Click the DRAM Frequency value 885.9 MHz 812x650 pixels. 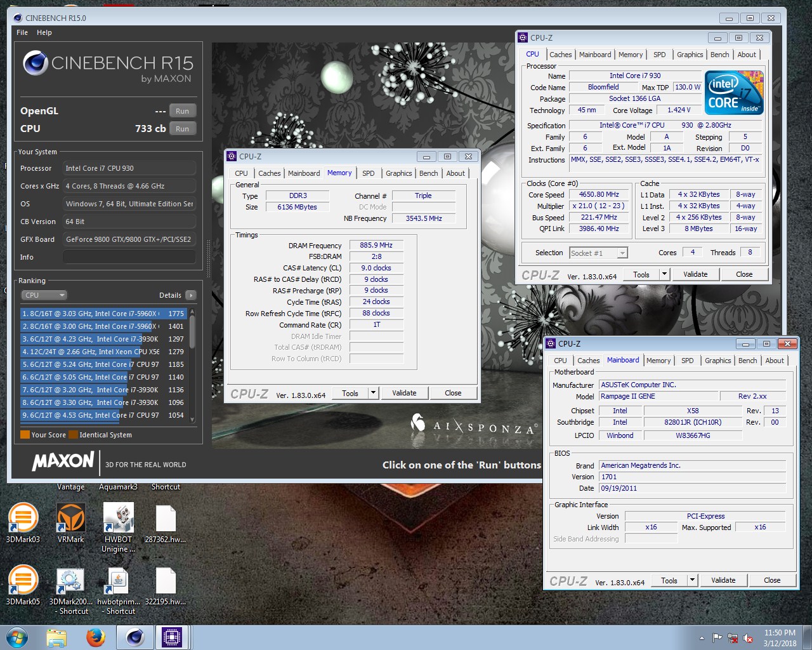[376, 245]
